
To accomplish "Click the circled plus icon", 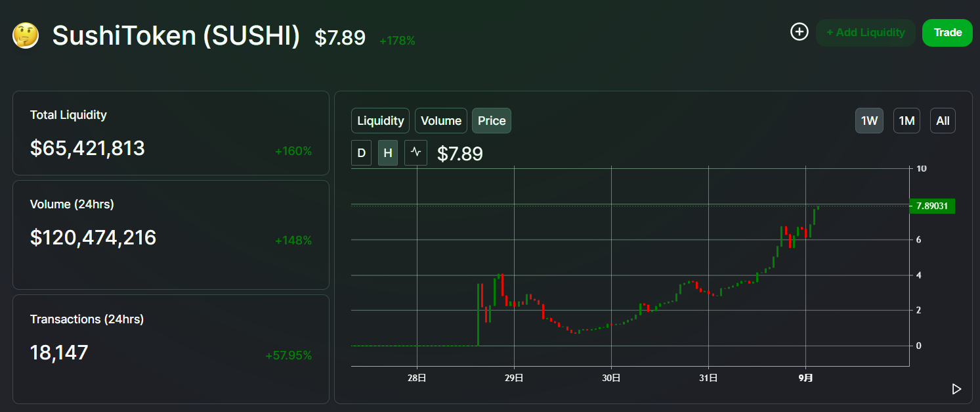I will click(x=799, y=32).
